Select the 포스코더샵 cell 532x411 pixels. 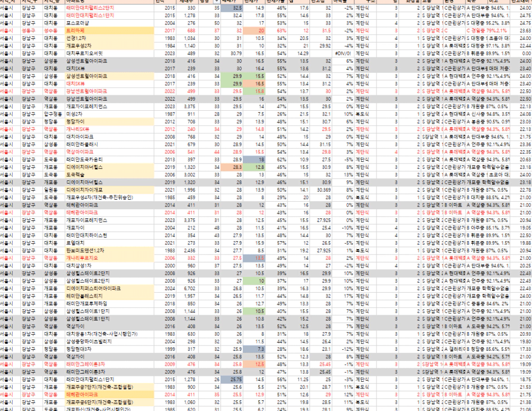(110, 23)
